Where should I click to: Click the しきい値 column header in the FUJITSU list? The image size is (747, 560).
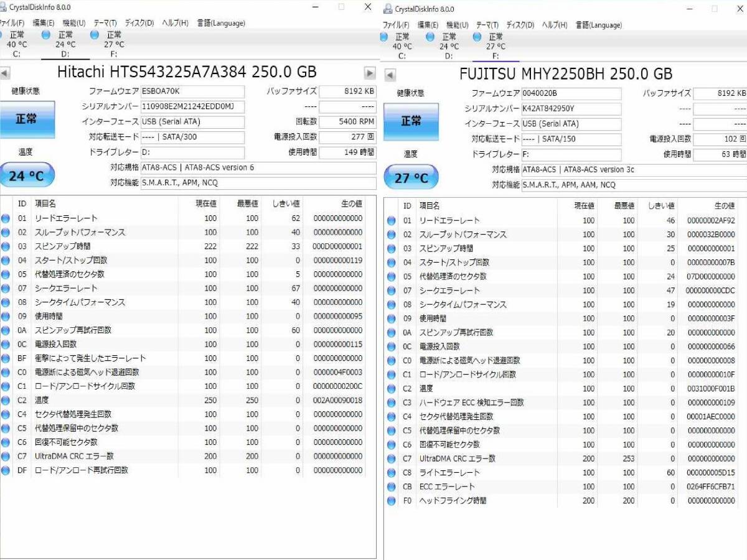click(660, 205)
